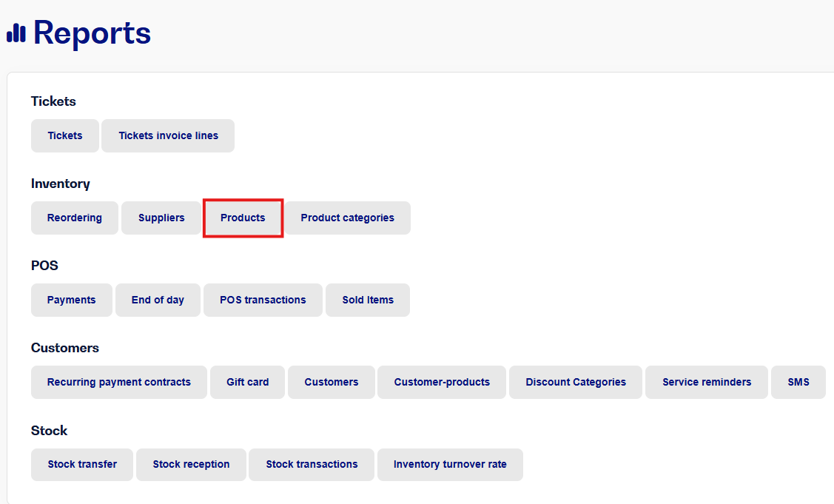Open the Products inventory report

243,218
